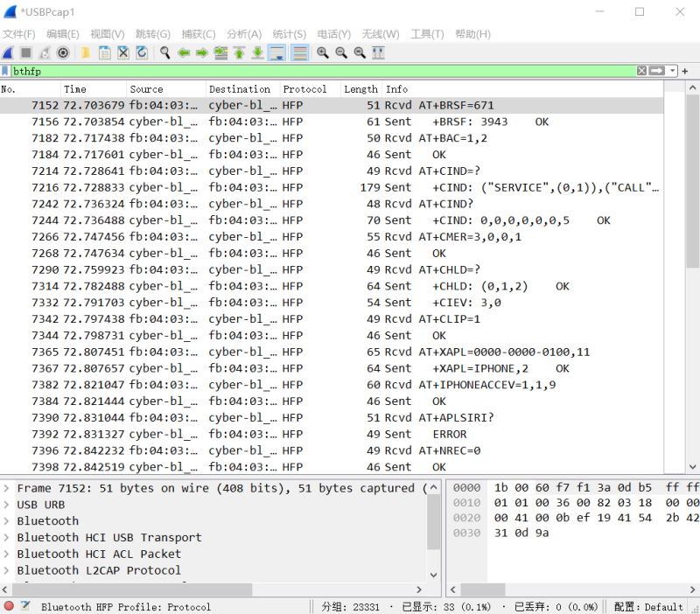Screen dimensions: 700x614
Task: Toggle packet colorization rules button
Action: click(x=300, y=52)
